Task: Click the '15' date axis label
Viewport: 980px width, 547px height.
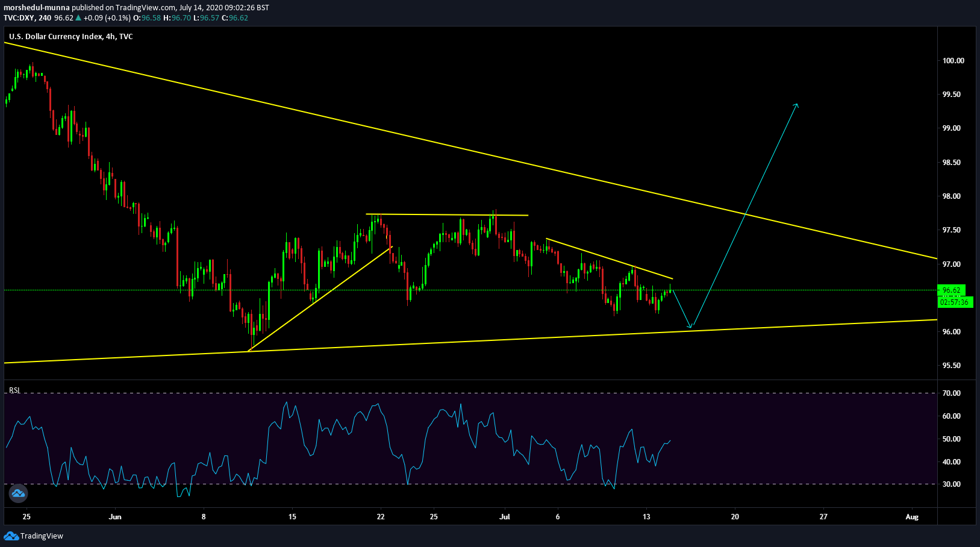Action: pos(292,517)
